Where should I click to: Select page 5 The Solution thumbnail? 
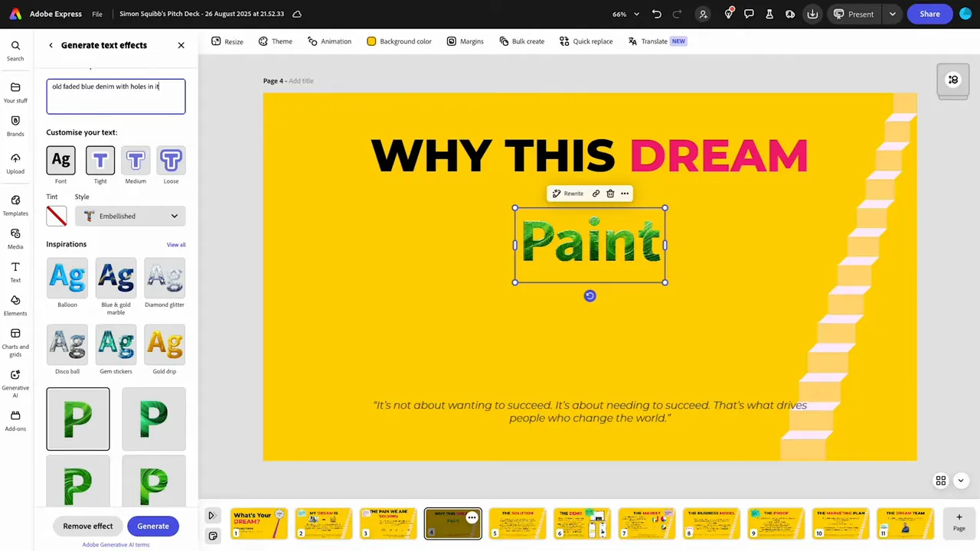coord(518,523)
